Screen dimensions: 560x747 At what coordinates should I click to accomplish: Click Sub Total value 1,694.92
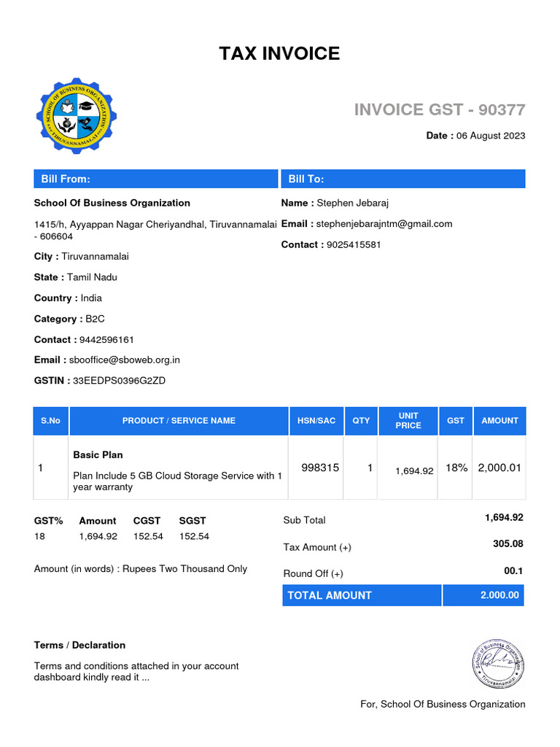[504, 517]
